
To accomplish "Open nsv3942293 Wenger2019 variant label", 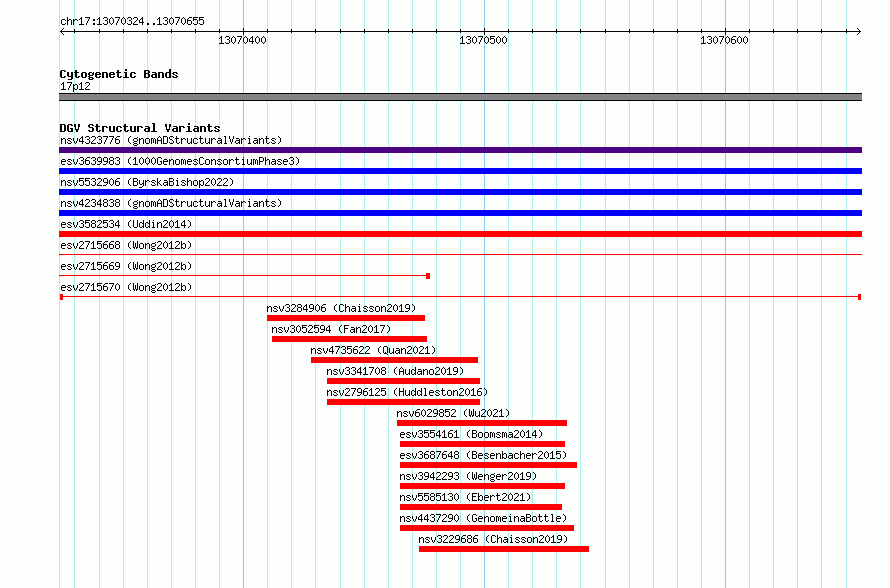I will click(x=468, y=476).
